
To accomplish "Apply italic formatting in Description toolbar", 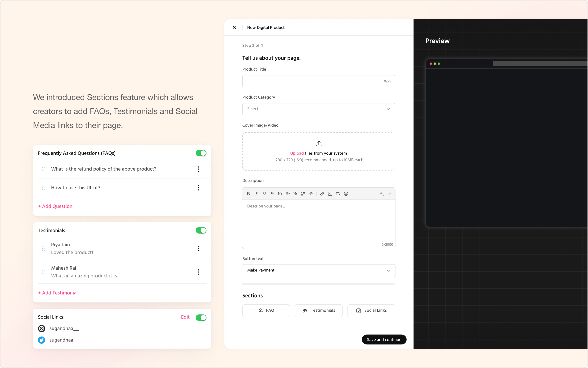I will coord(256,194).
